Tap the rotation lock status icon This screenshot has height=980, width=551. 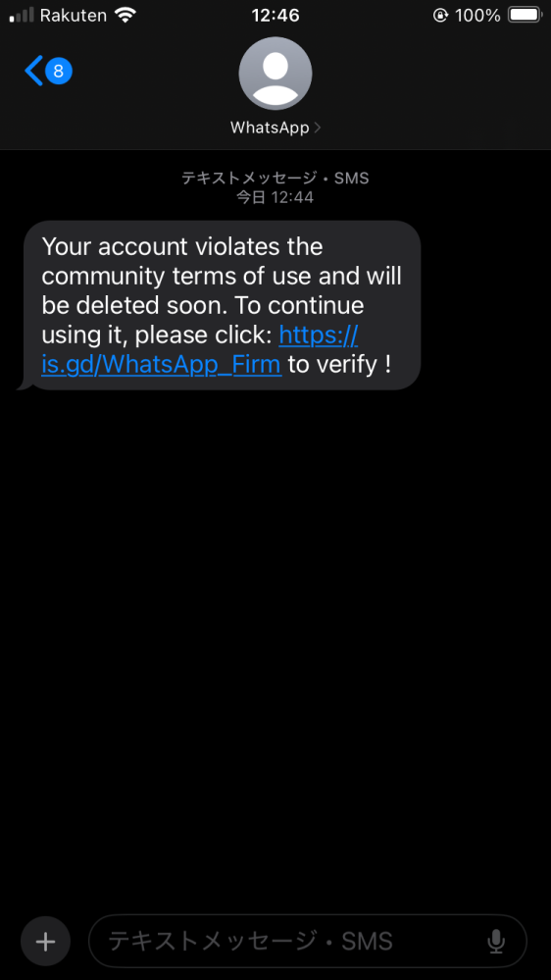pos(441,16)
